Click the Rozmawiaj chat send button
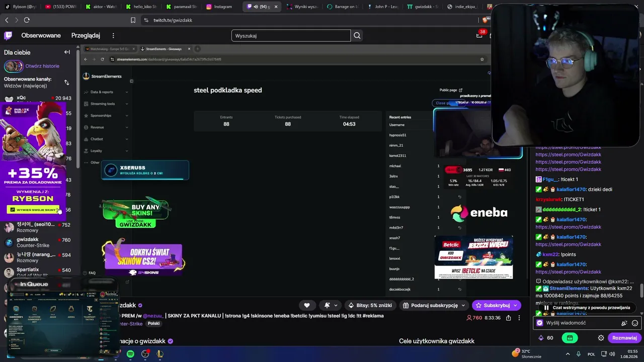The image size is (644, 362). point(624,338)
